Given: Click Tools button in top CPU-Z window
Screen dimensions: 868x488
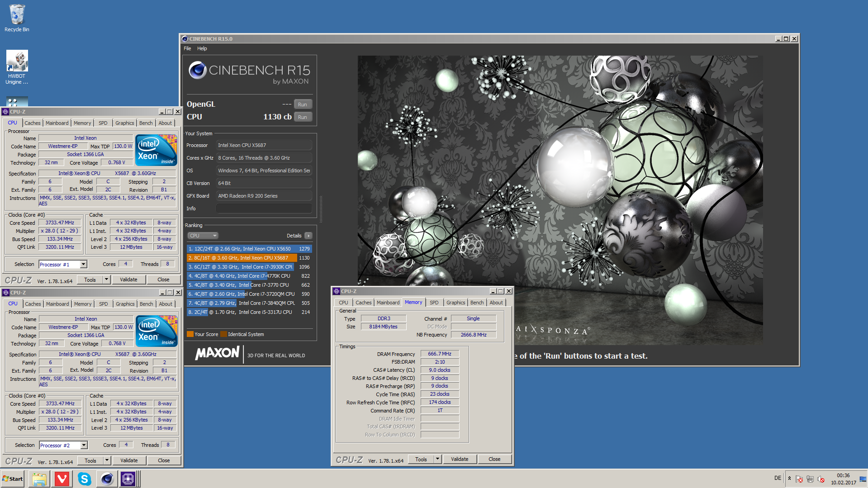Looking at the screenshot, I should point(90,280).
